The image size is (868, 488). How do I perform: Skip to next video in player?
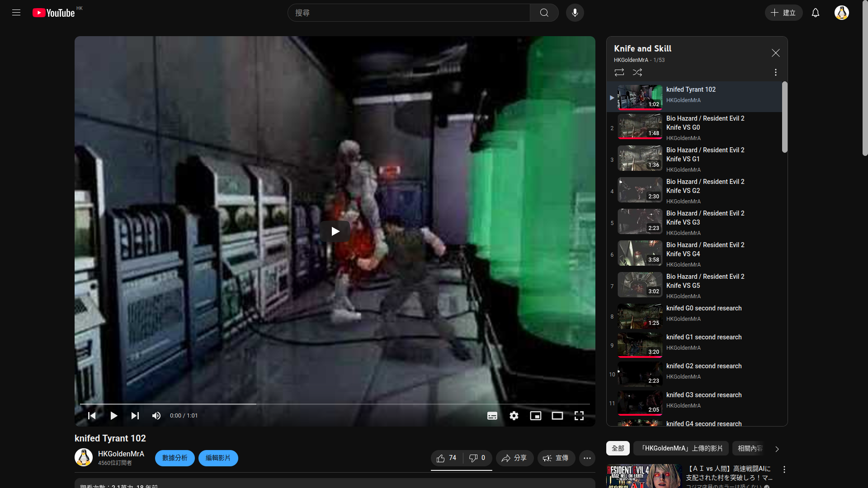pos(135,416)
